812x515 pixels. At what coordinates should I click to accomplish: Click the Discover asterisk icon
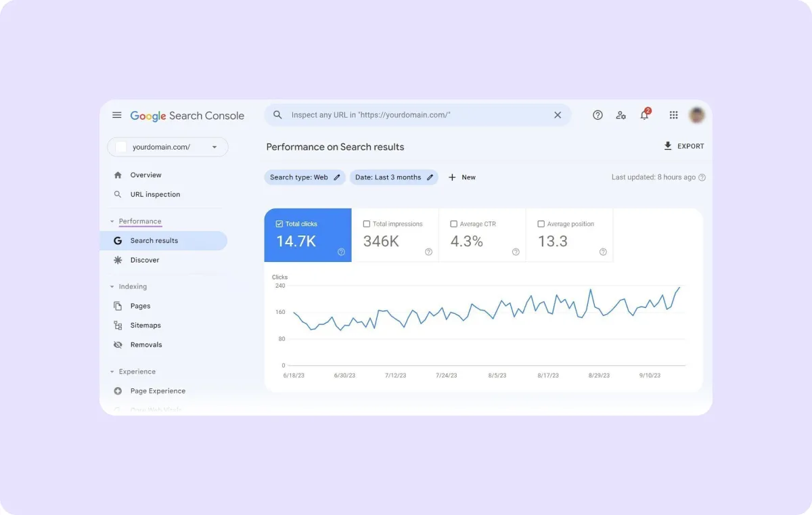(x=118, y=260)
